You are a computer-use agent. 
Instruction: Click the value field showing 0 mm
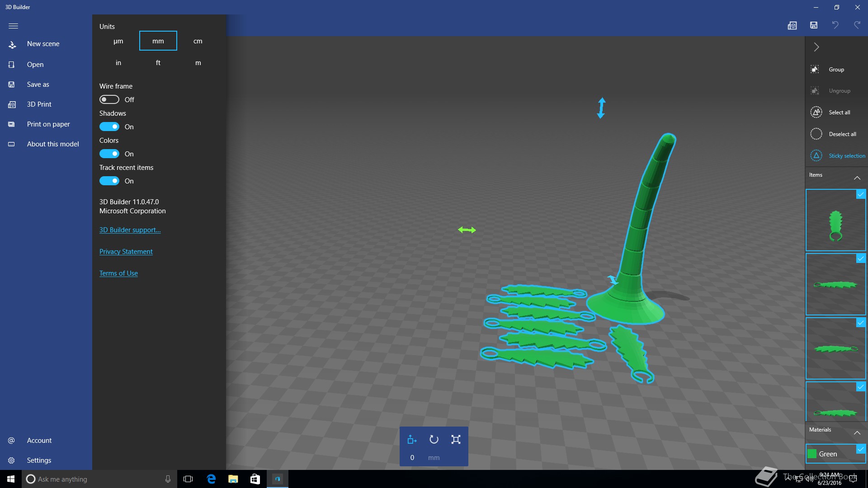point(412,458)
